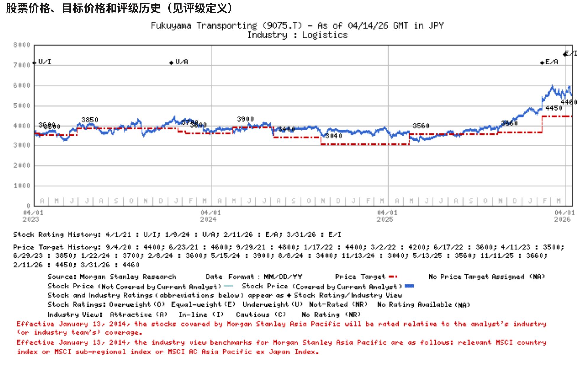Select the E/A rating diamond marker on chart
Image resolution: width=588 pixels, height=379 pixels.
542,63
